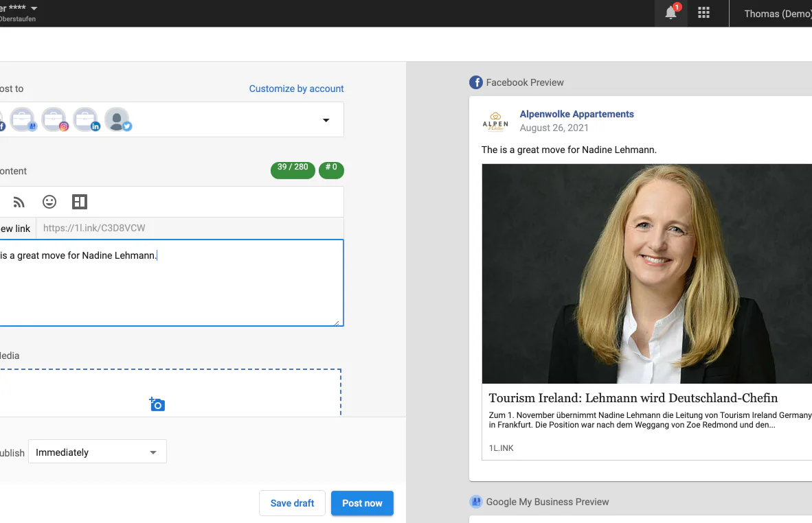Open the templates layout icon

[80, 202]
